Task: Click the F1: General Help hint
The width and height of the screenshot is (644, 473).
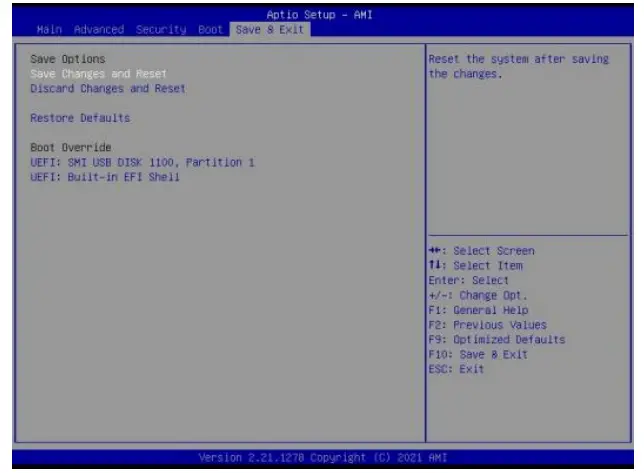Action: [478, 310]
